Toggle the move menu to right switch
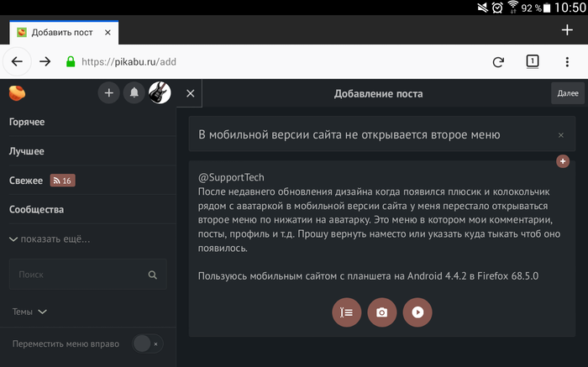588x367 pixels. click(148, 343)
